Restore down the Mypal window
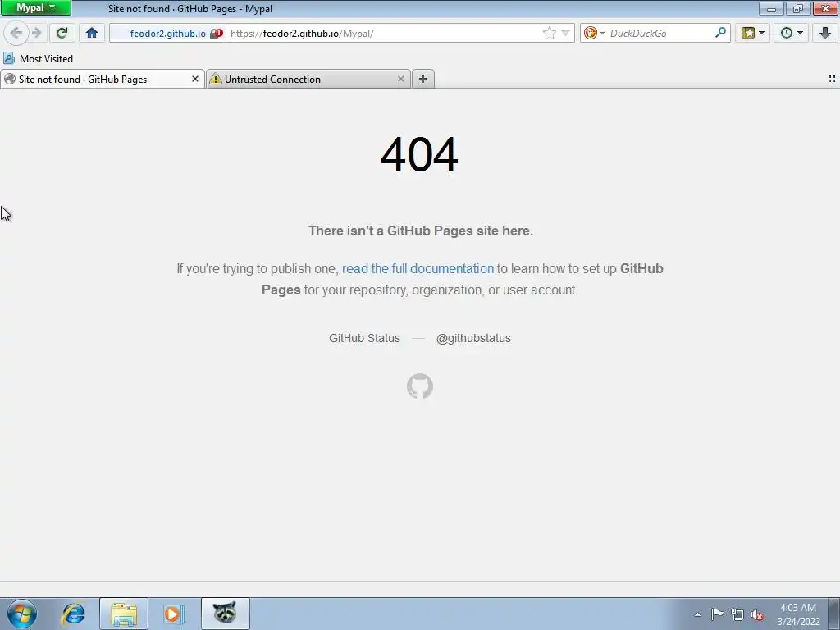 pyautogui.click(x=798, y=8)
